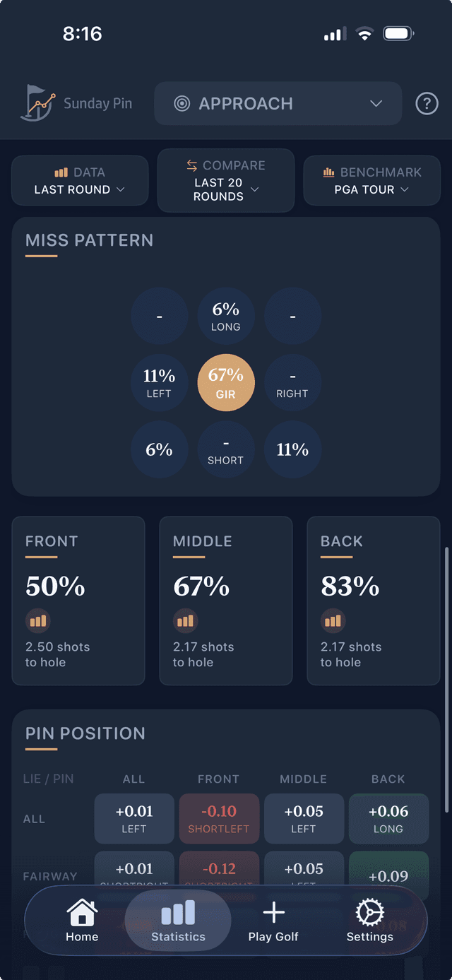Tap the Short miss circle
Screen dimensions: 452x980
click(225, 449)
